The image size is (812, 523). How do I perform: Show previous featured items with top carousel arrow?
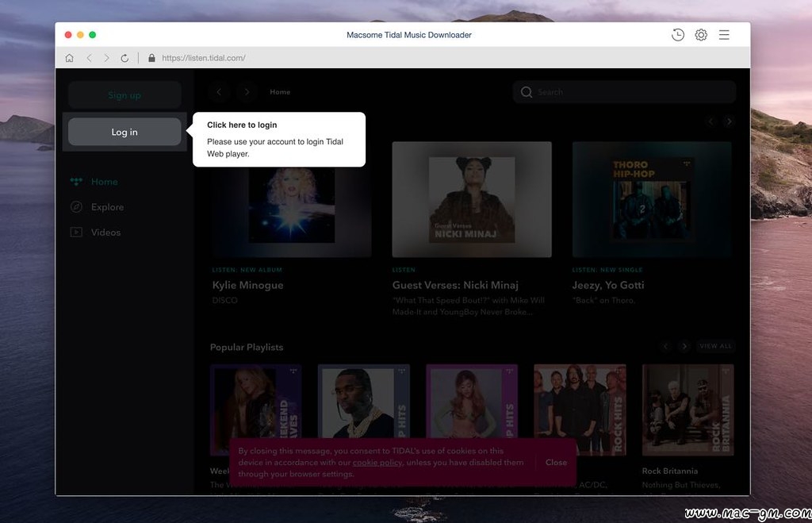(711, 121)
